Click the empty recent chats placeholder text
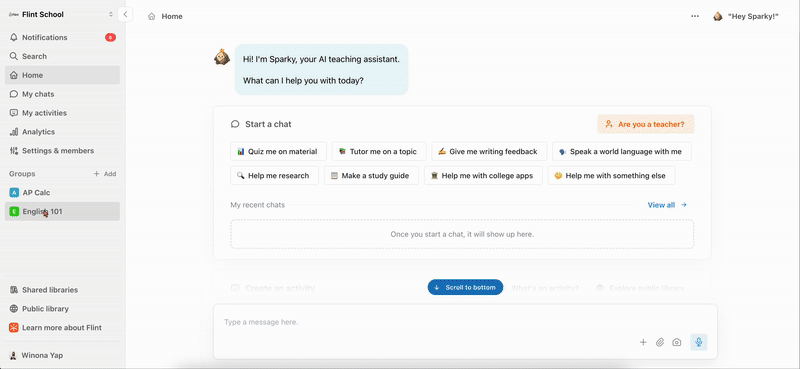Viewport: 800px width, 369px height. 462,234
